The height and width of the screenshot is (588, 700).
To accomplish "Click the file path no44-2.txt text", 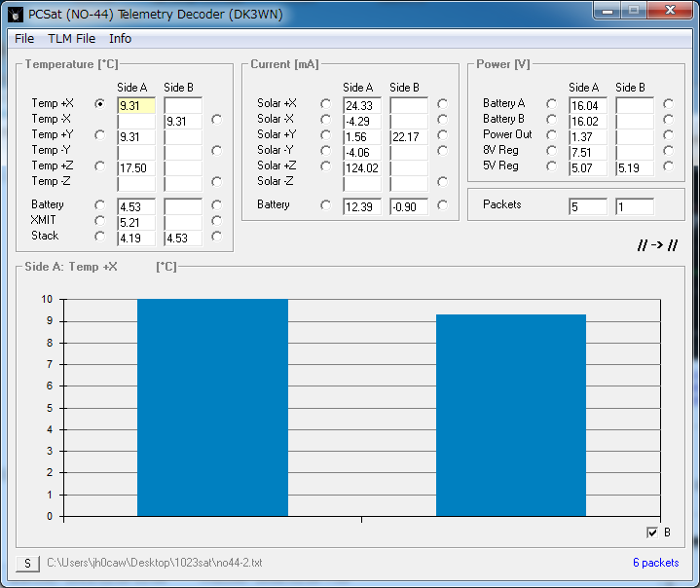I will (155, 563).
